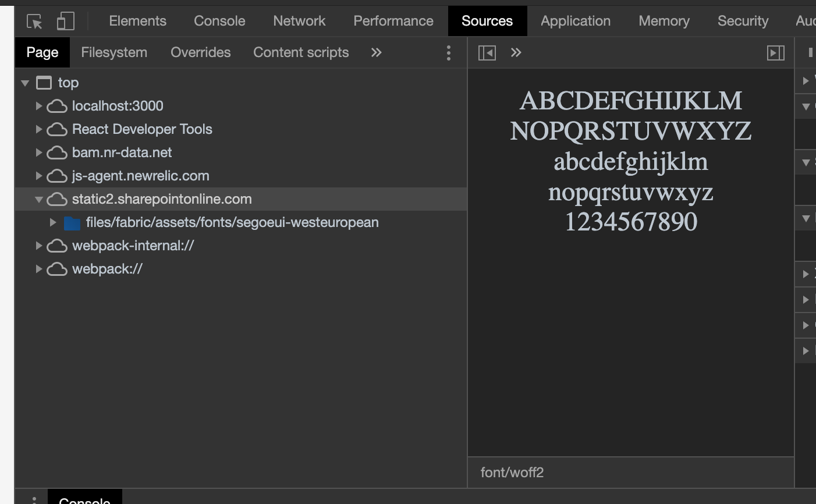This screenshot has height=504, width=816.
Task: Toggle the device toolbar icon
Action: (x=65, y=22)
